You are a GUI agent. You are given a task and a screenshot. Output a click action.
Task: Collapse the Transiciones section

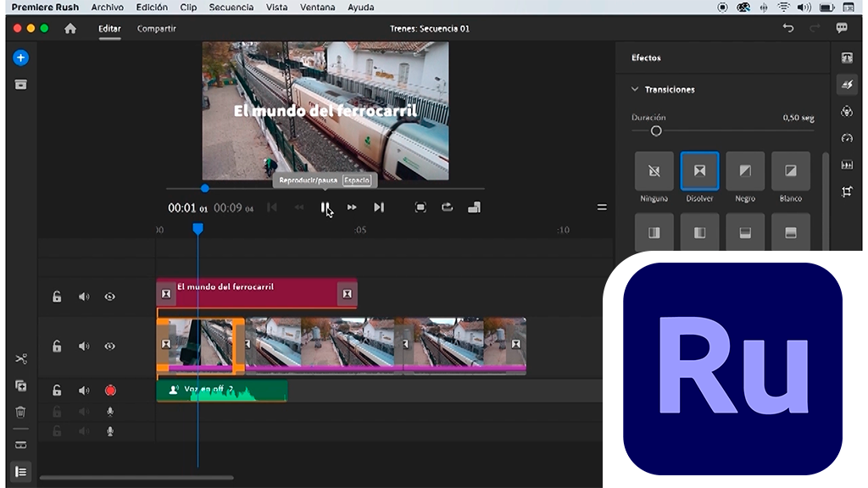[x=635, y=89]
